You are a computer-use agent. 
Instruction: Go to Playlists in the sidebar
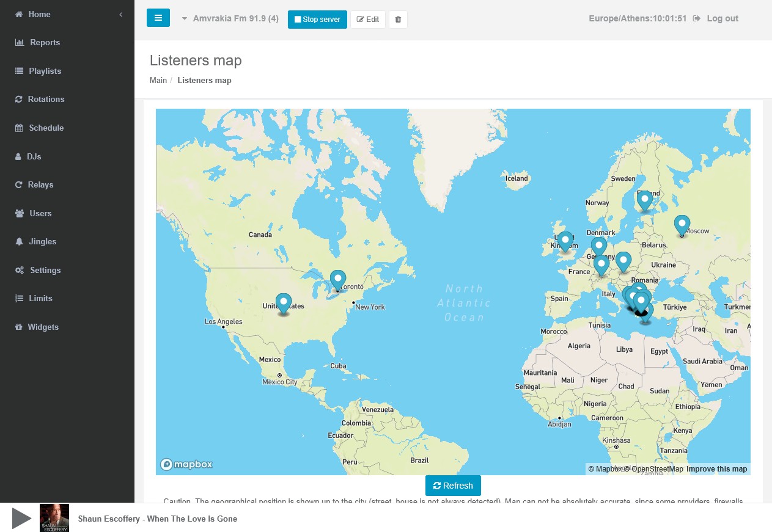click(45, 71)
